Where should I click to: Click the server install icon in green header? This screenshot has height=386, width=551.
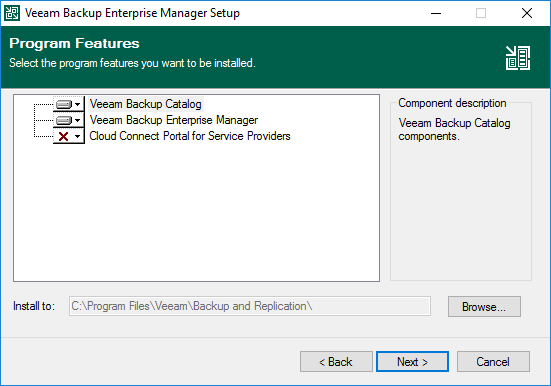tap(518, 58)
